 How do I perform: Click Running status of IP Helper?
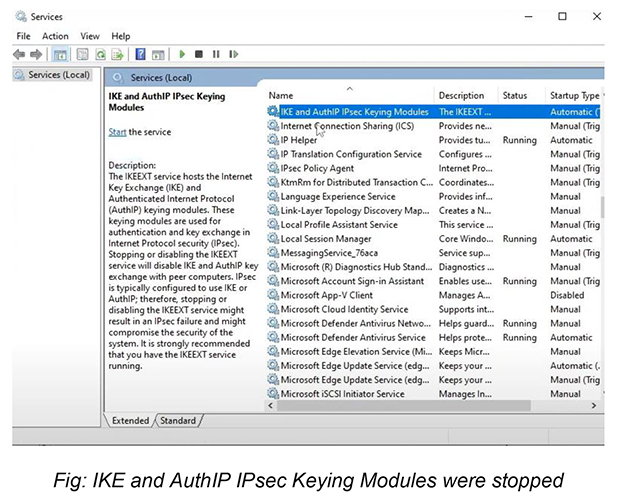tap(519, 140)
